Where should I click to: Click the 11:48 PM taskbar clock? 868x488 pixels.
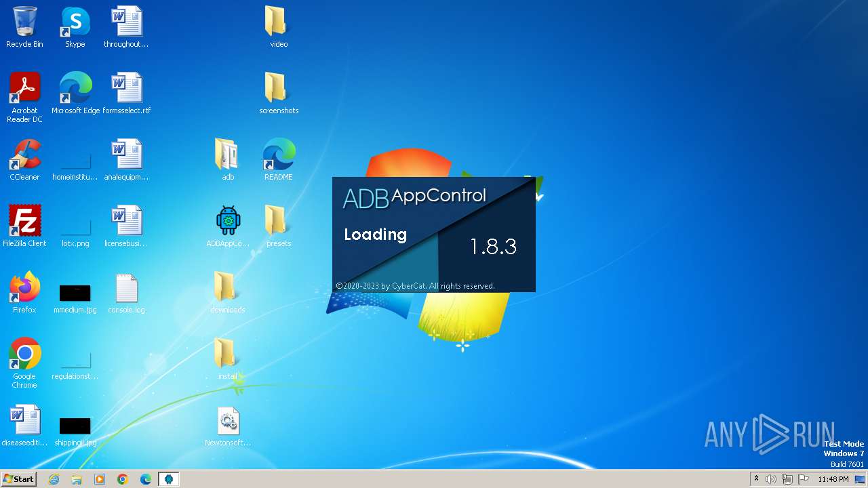(x=833, y=479)
